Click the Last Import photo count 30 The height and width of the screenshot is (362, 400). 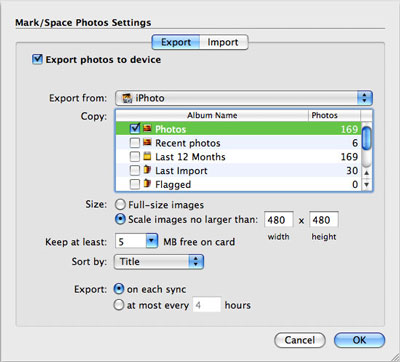(x=352, y=171)
